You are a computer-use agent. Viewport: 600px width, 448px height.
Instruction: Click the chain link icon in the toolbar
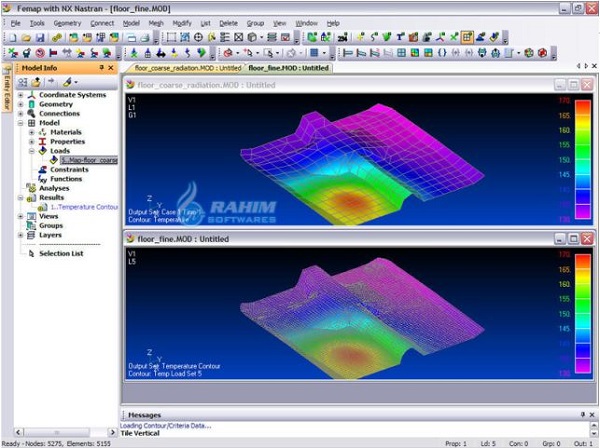pos(57,37)
